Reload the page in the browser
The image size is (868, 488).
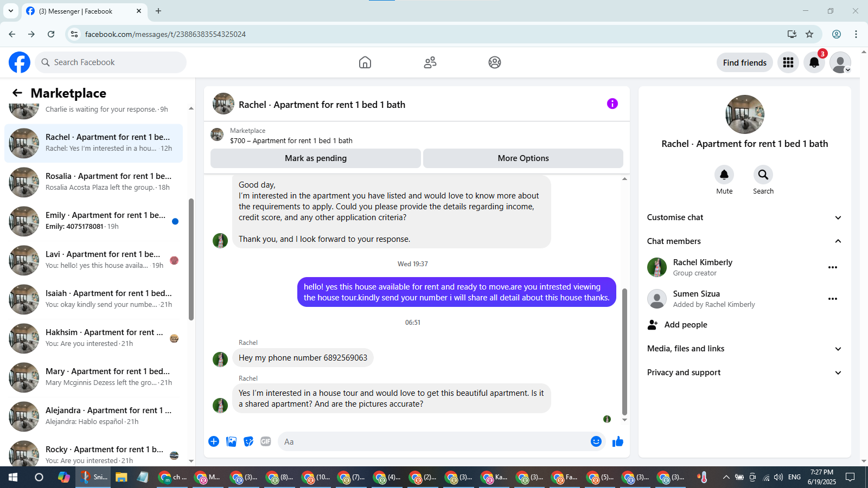click(51, 34)
